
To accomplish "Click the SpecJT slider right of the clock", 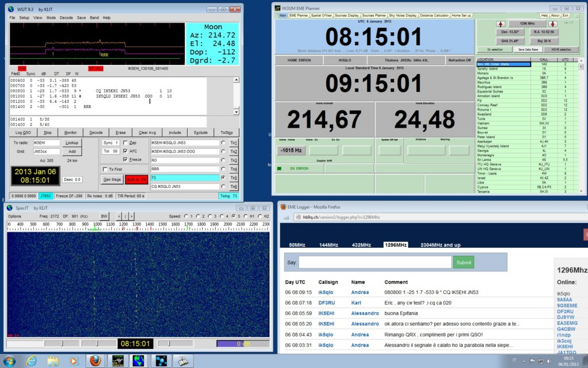I will tap(176, 343).
